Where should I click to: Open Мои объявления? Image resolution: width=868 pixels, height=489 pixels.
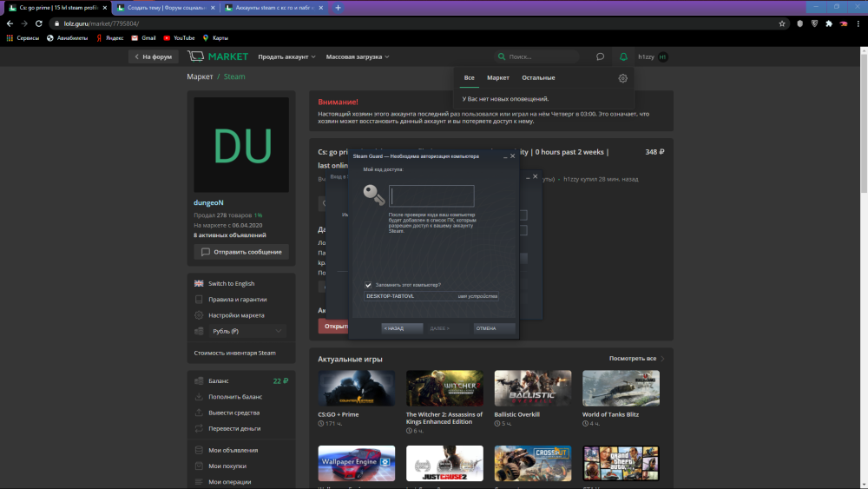point(233,450)
